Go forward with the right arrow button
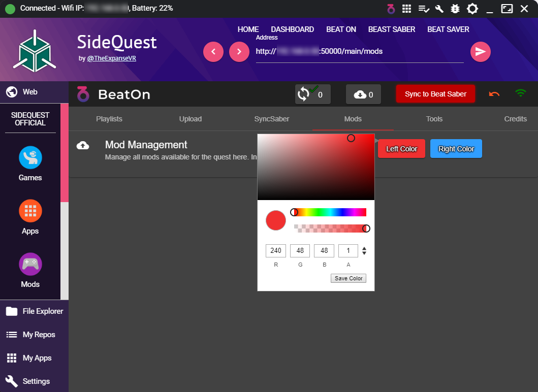 [239, 52]
